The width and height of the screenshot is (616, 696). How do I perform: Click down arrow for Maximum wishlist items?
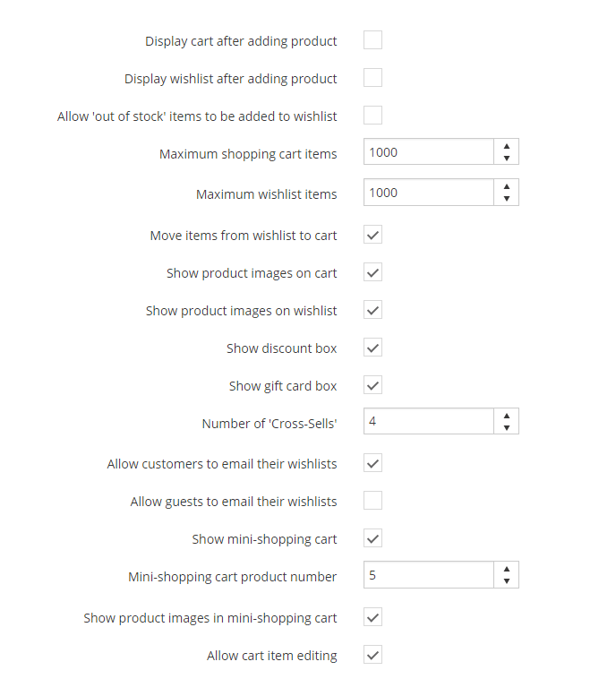coord(507,199)
